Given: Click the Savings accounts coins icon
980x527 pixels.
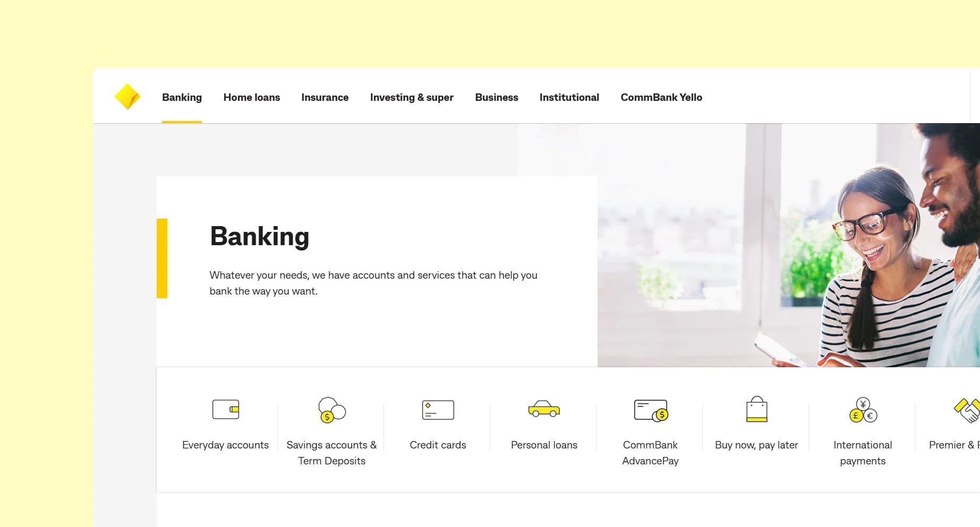Looking at the screenshot, I should tap(332, 410).
